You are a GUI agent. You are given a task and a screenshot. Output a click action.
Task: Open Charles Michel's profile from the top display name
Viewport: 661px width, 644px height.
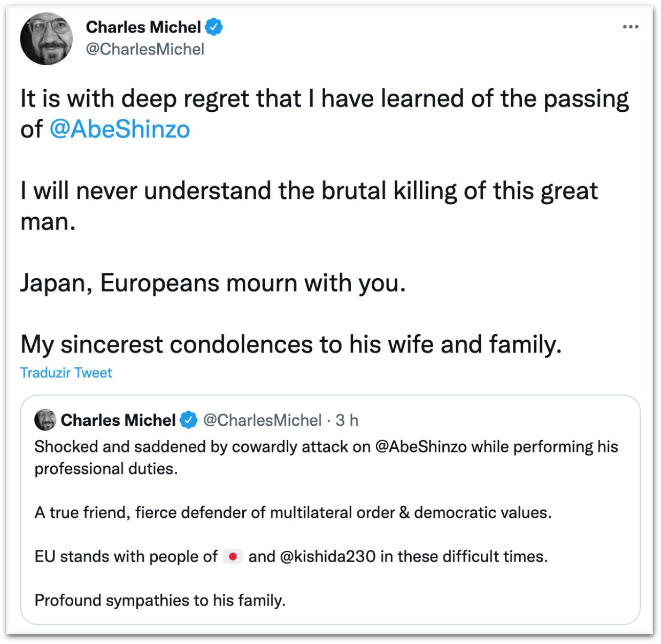[x=143, y=27]
